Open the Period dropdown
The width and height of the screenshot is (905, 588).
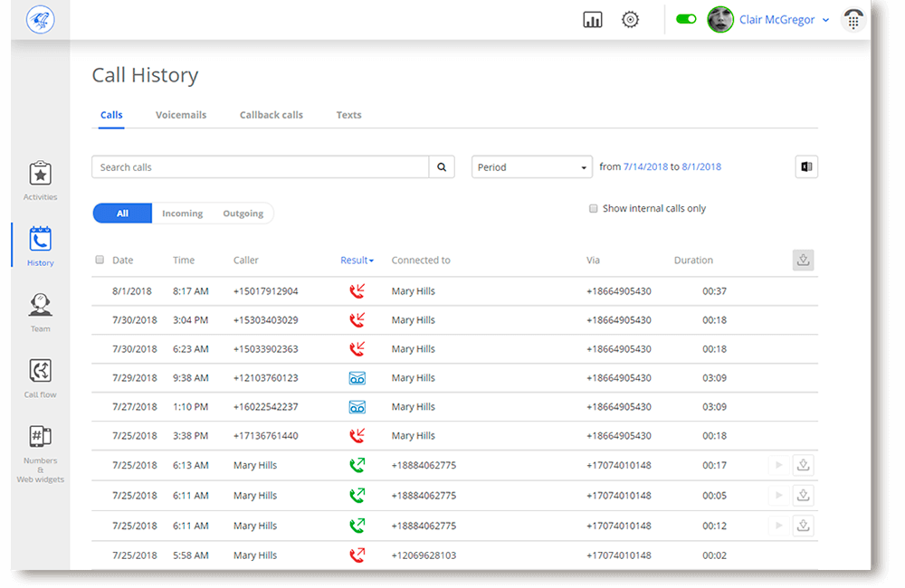[x=531, y=166]
